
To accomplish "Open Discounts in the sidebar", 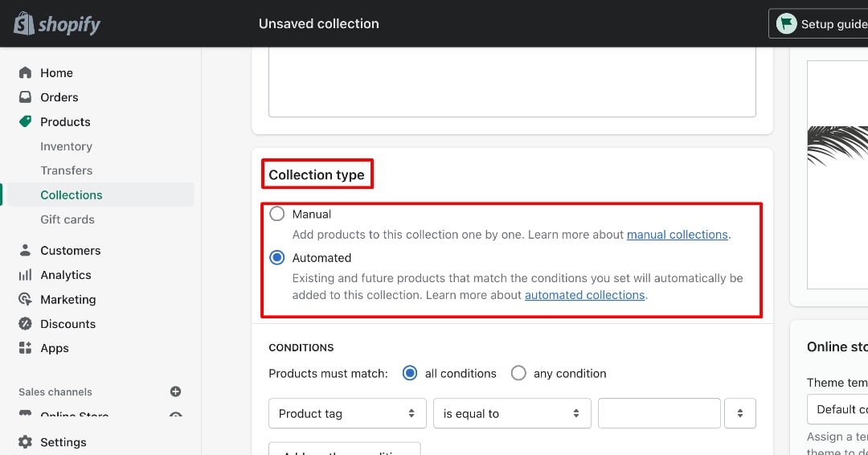I will click(68, 323).
